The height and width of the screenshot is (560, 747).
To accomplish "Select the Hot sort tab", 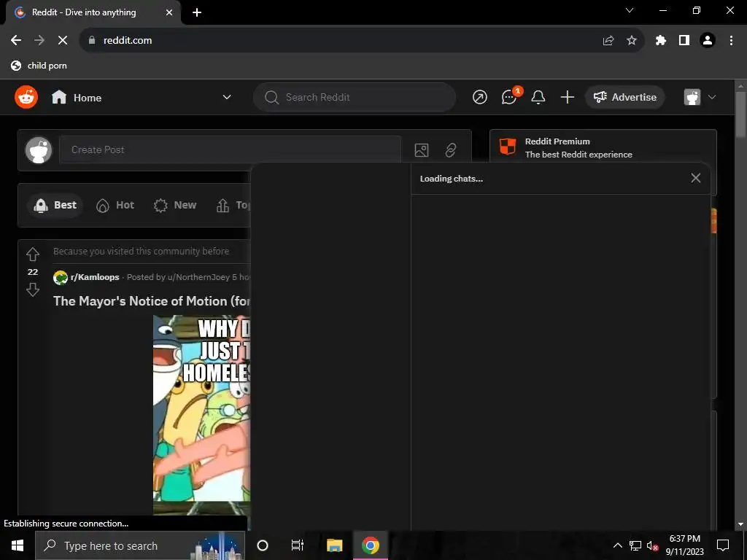I will (x=115, y=205).
